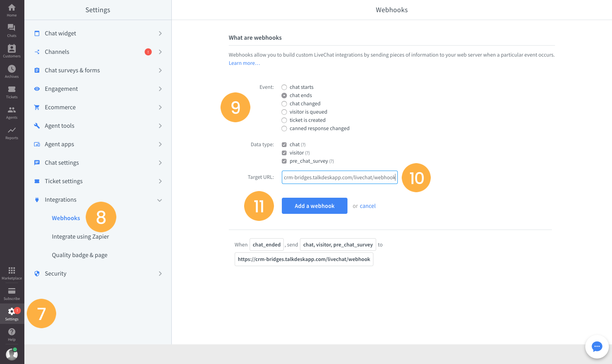Screen dimensions: 612x364
Task: Click the Ticket settings icon
Action: [37, 181]
